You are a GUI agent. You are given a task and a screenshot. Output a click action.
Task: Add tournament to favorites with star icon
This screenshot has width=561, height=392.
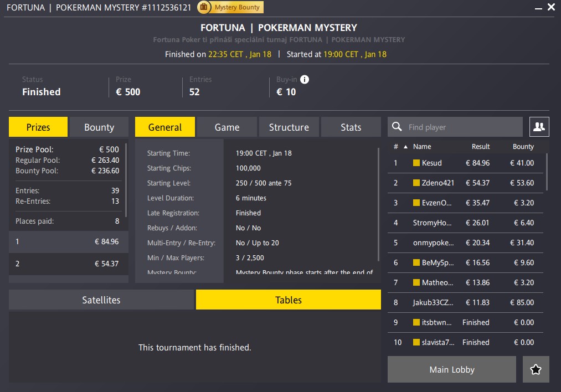click(x=536, y=369)
